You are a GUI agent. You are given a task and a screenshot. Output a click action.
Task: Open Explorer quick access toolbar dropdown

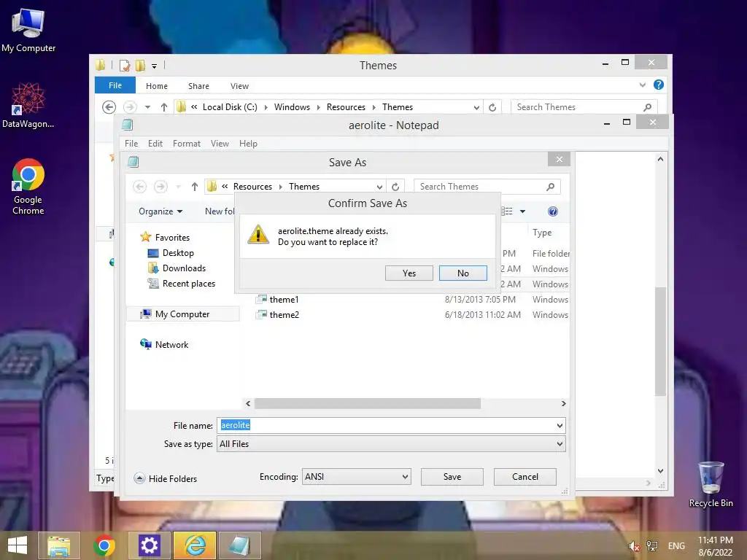click(x=155, y=66)
